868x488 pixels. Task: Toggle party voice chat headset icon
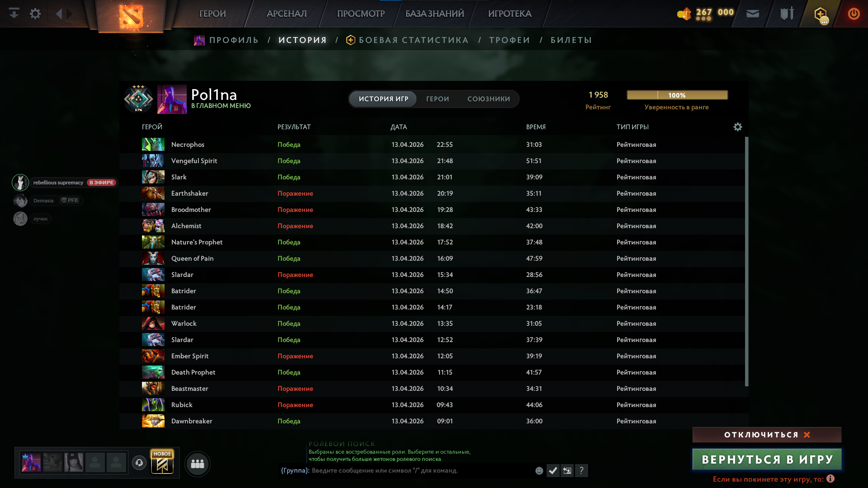[x=139, y=463]
